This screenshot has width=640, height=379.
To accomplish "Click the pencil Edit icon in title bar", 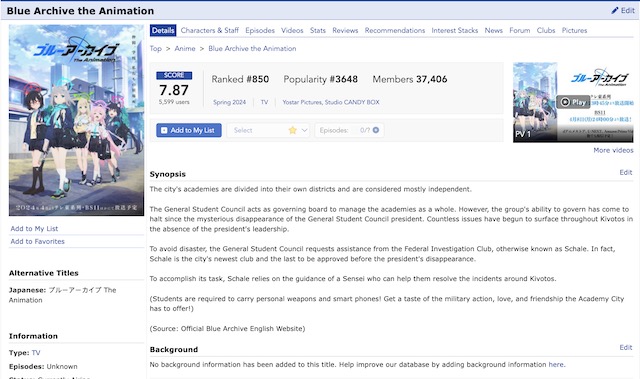I will click(615, 11).
